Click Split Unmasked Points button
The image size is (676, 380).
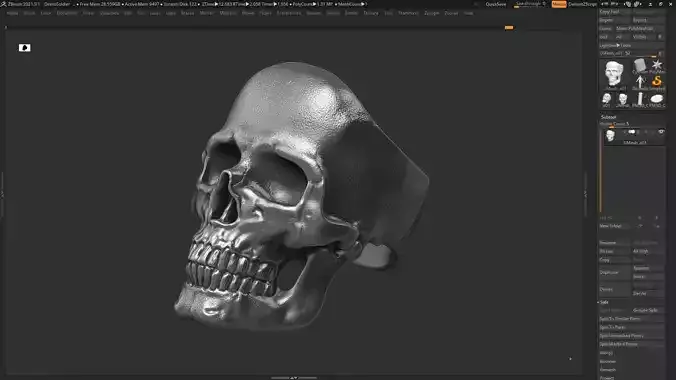tap(632, 336)
